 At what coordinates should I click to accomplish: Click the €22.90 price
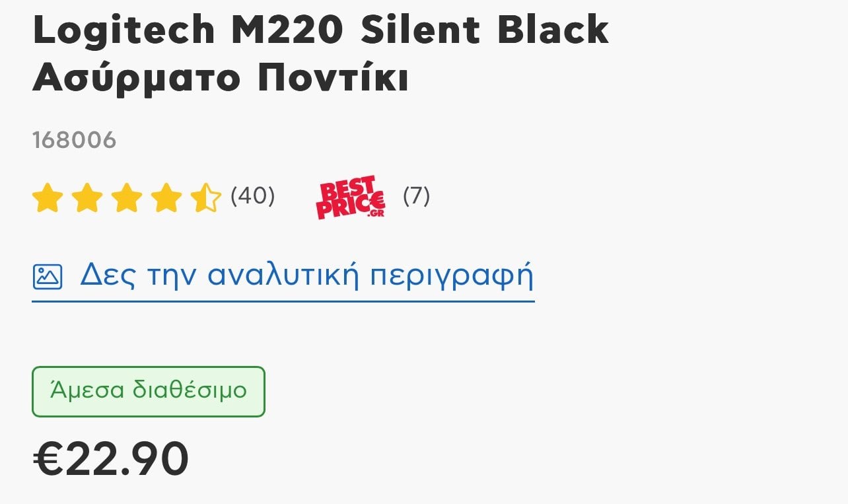[111, 458]
